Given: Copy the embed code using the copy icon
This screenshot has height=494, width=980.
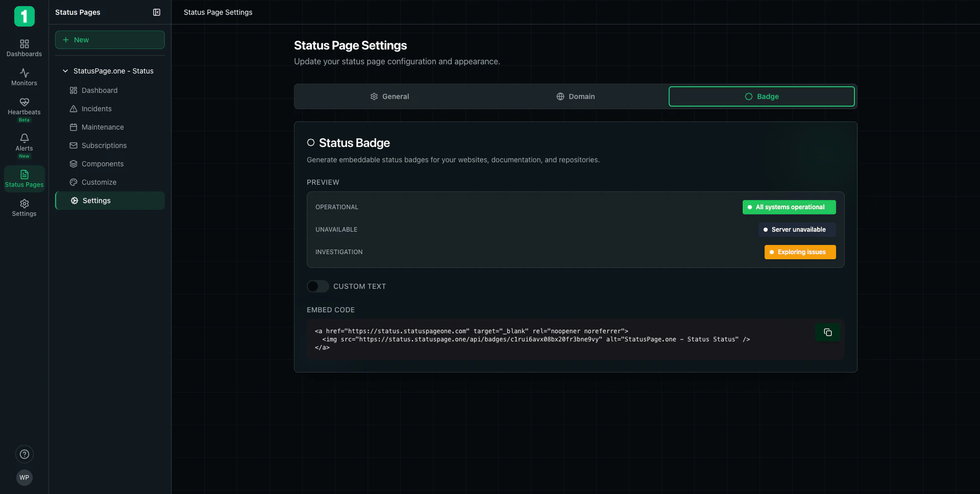Looking at the screenshot, I should pos(828,332).
